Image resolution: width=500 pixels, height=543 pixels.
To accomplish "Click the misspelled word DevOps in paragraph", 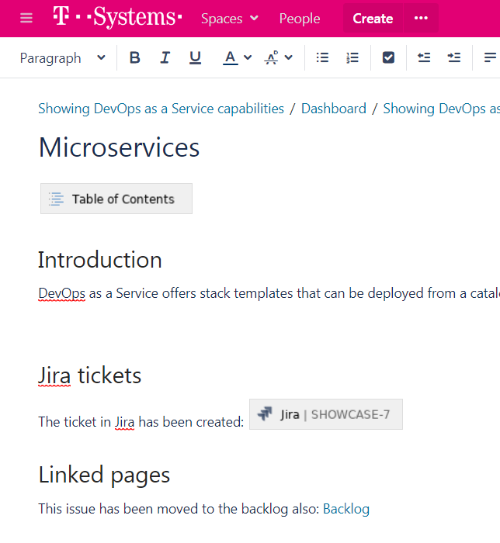I will tap(62, 294).
